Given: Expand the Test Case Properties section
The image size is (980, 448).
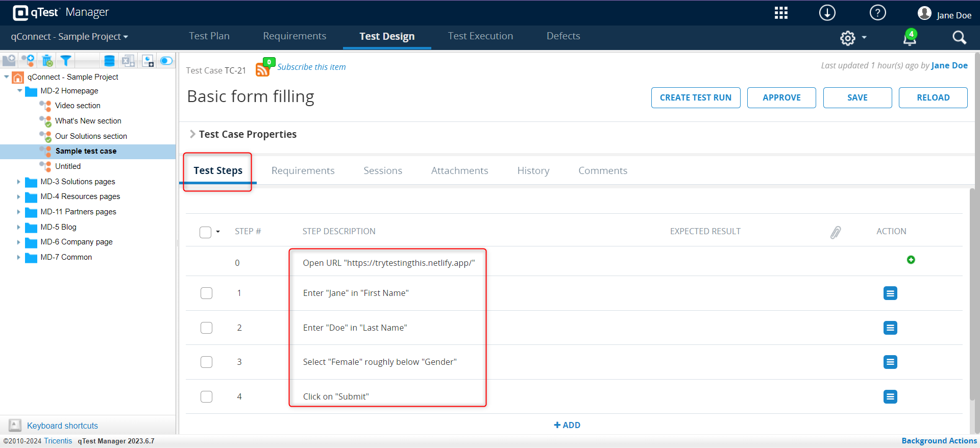Looking at the screenshot, I should 192,134.
